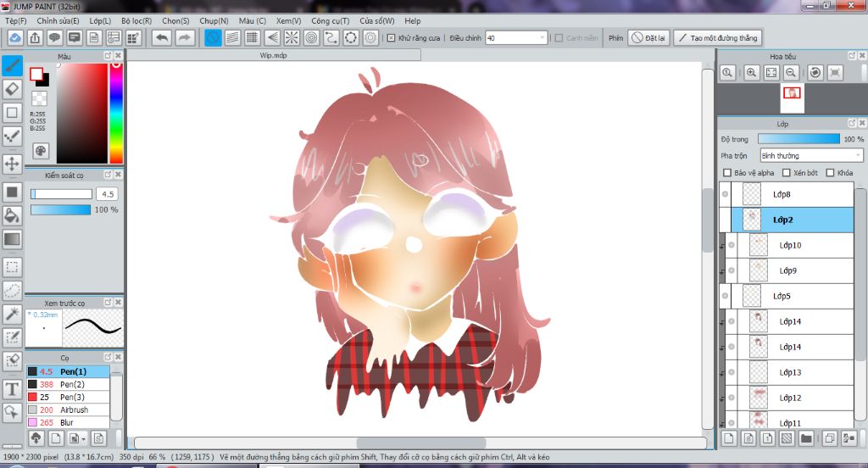The width and height of the screenshot is (868, 468).
Task: Click the transparent color swatch
Action: (39, 98)
